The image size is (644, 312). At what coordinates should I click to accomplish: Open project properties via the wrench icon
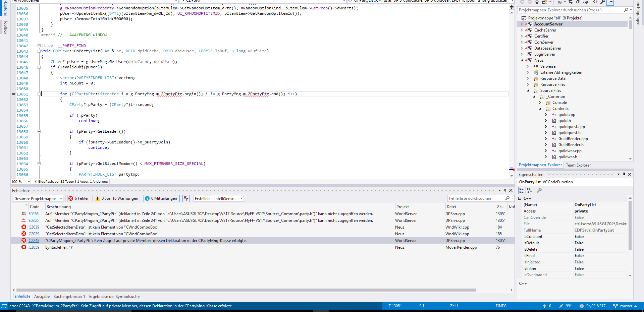point(603,2)
